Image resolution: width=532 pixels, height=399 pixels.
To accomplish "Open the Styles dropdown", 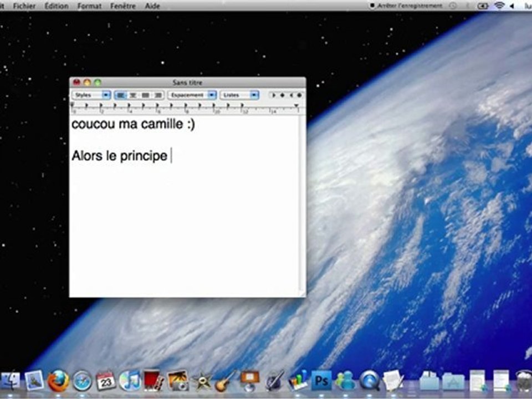I will pos(91,95).
